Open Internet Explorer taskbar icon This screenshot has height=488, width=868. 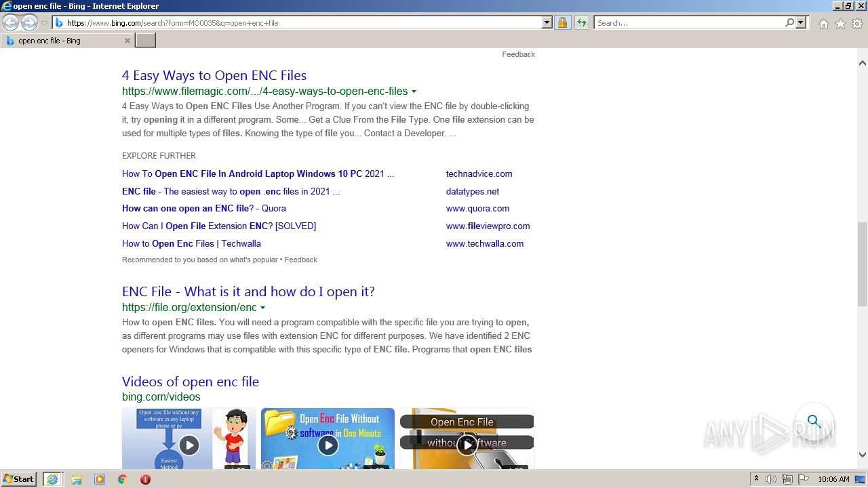52,479
